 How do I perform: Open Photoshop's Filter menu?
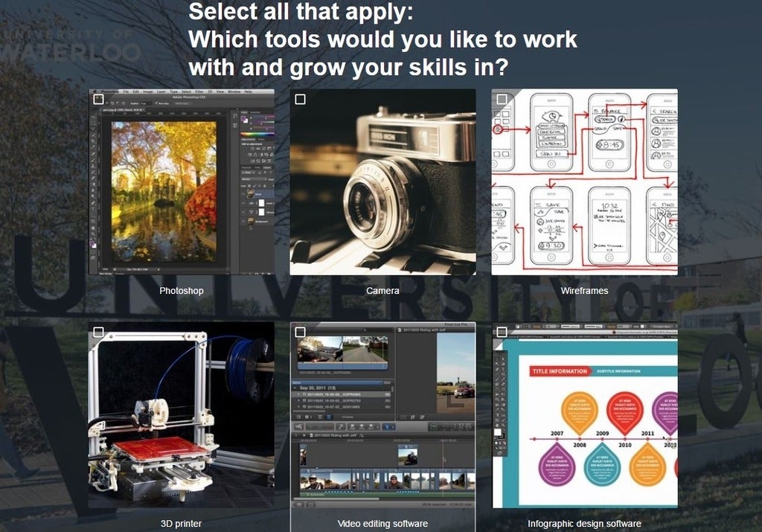pyautogui.click(x=198, y=91)
